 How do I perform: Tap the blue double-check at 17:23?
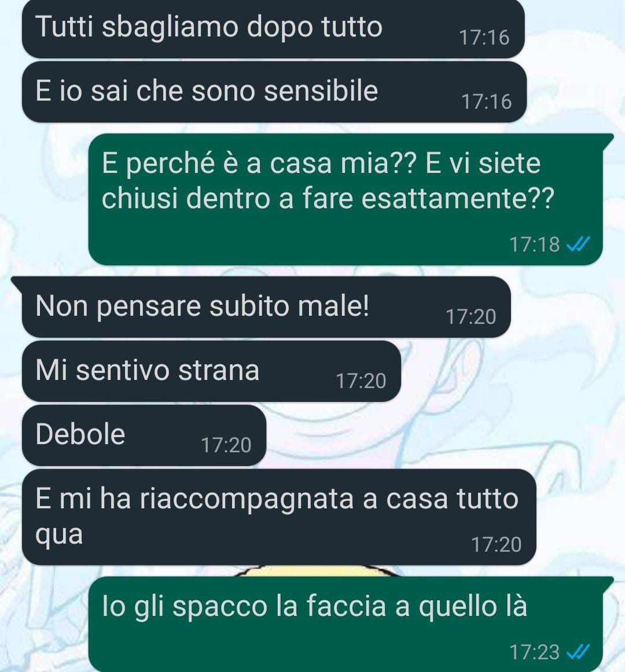(x=578, y=652)
